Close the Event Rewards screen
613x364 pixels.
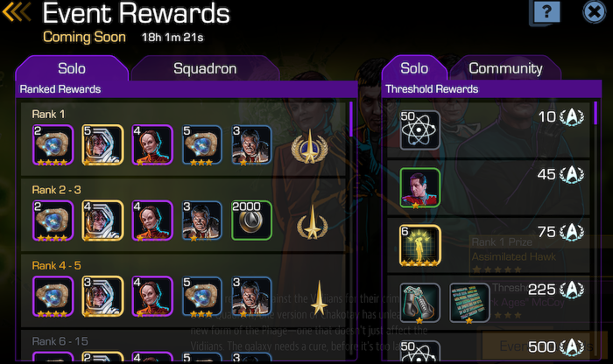pyautogui.click(x=595, y=12)
